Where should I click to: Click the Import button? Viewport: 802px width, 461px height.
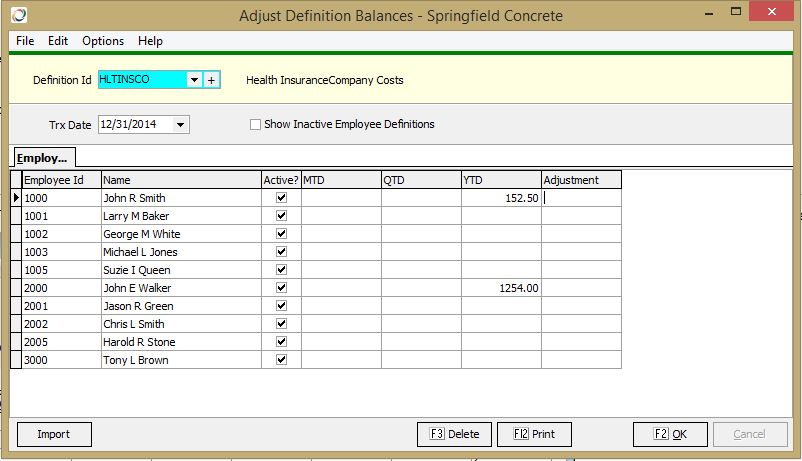54,434
